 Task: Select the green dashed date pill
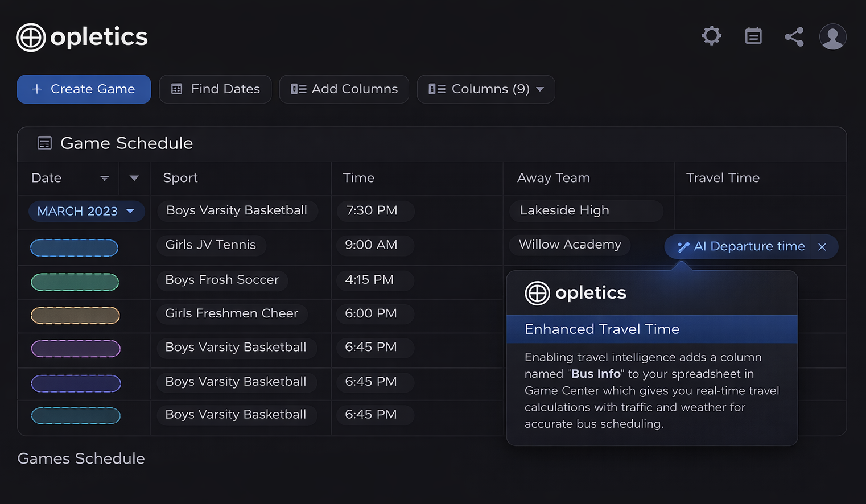point(75,282)
